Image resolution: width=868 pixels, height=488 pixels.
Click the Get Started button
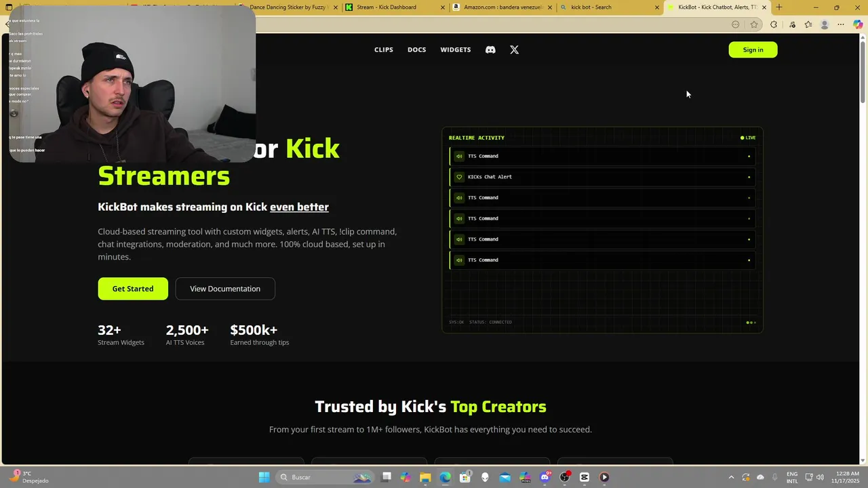(133, 289)
